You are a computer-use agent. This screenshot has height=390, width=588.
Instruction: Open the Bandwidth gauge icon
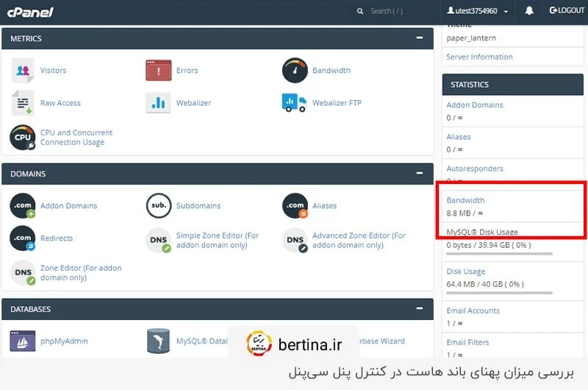(295, 71)
